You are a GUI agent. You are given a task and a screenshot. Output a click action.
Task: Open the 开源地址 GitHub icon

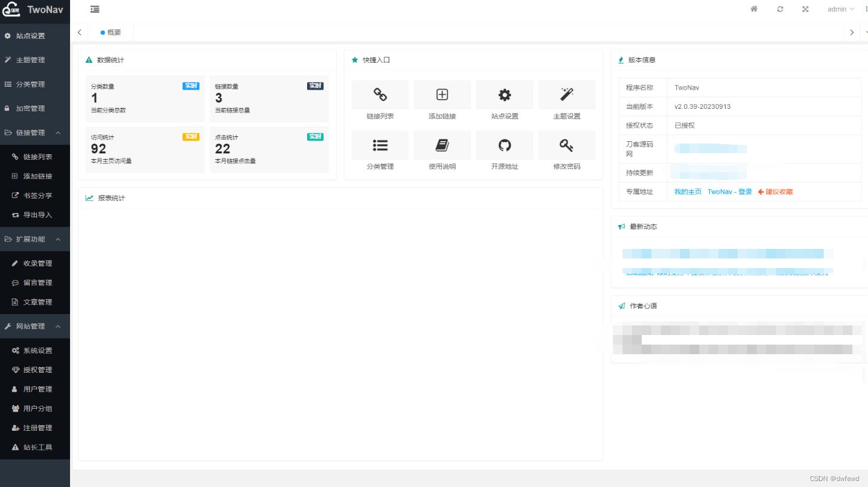pyautogui.click(x=505, y=145)
